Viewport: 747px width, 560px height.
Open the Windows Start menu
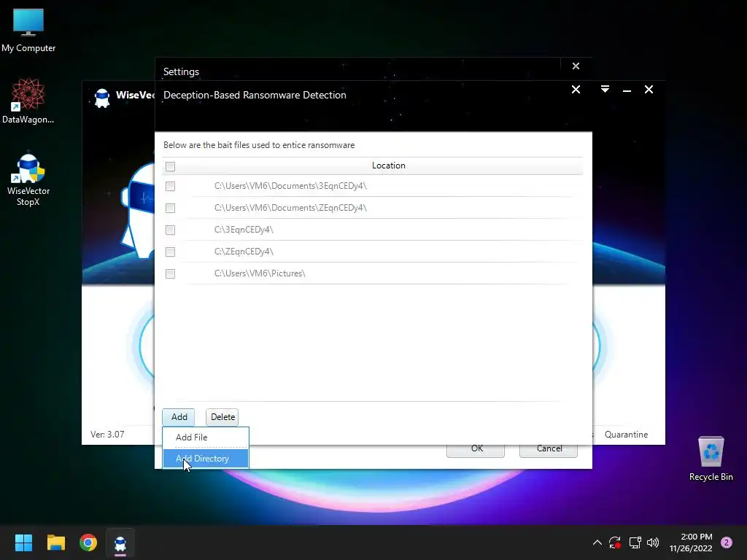(x=23, y=542)
